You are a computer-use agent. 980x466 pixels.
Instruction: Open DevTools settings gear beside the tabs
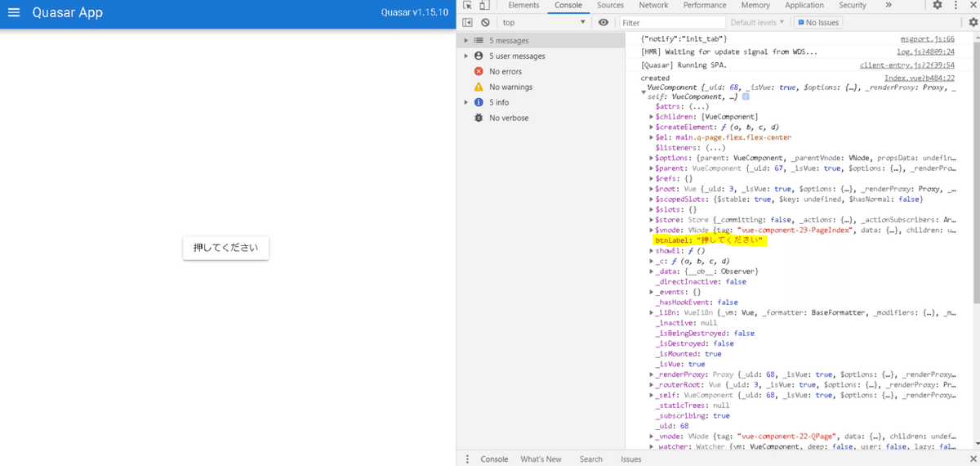coord(938,5)
